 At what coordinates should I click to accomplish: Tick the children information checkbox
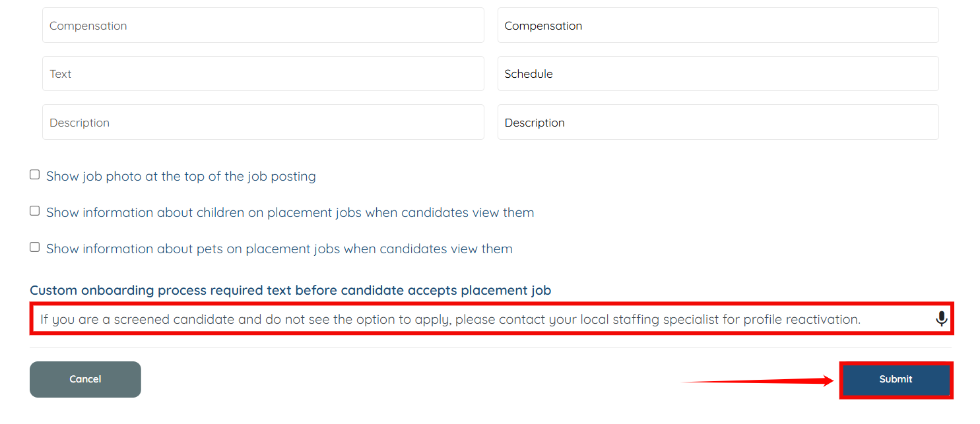point(35,211)
